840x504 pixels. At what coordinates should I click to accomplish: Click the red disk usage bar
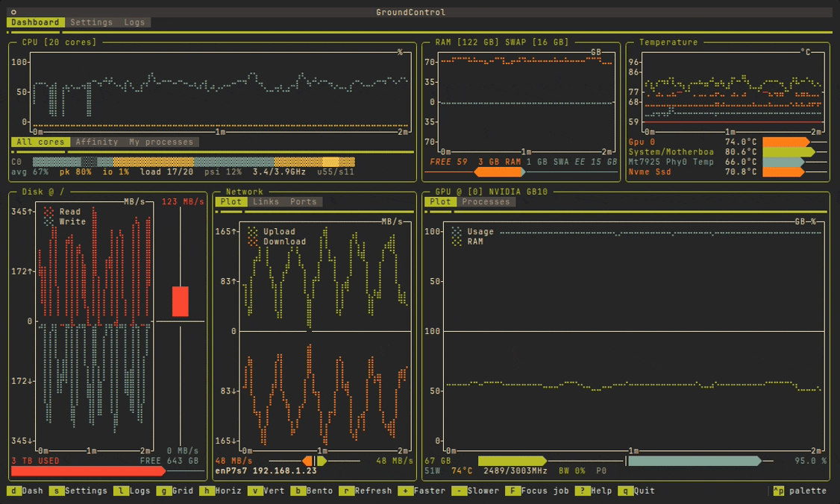[x=88, y=470]
